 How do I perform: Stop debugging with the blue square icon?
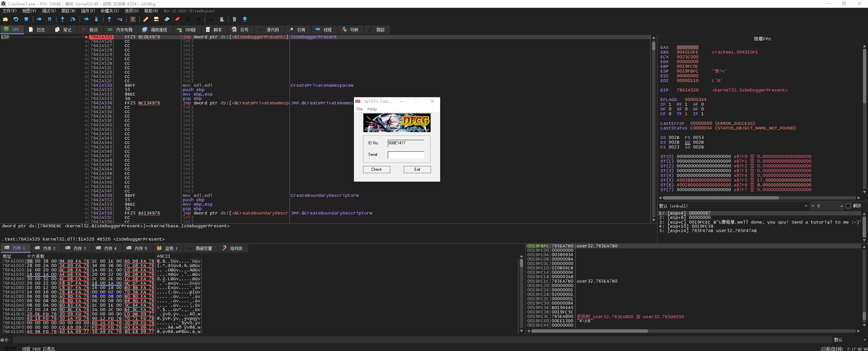(x=26, y=19)
